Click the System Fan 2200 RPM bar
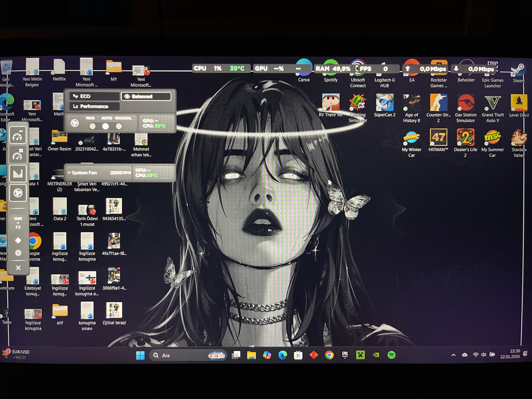This screenshot has height=399, width=532. 99,173
